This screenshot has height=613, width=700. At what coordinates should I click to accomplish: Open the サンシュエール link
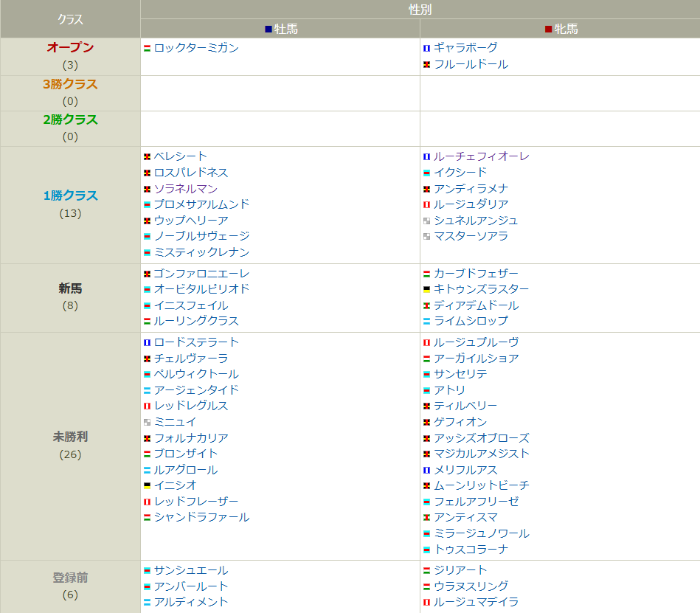click(191, 570)
